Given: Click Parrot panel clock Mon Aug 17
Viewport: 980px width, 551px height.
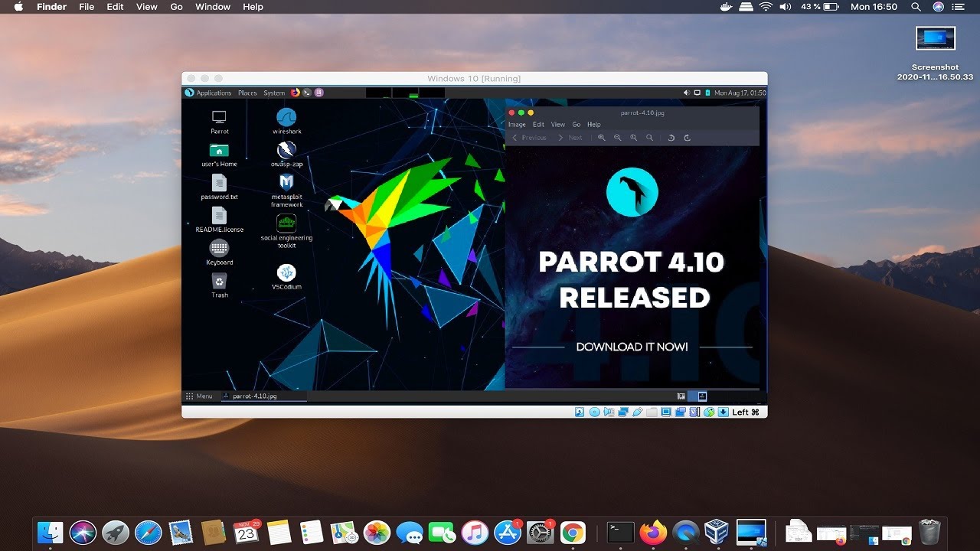Looking at the screenshot, I should (740, 93).
